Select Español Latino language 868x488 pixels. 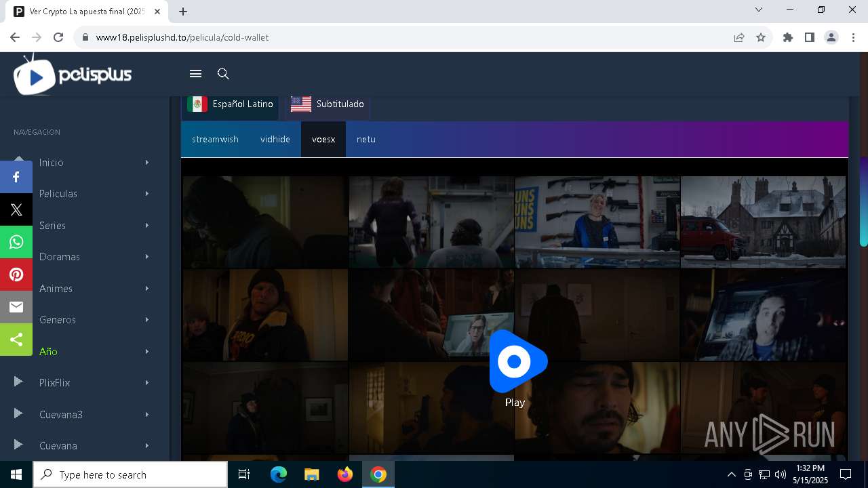tap(230, 104)
